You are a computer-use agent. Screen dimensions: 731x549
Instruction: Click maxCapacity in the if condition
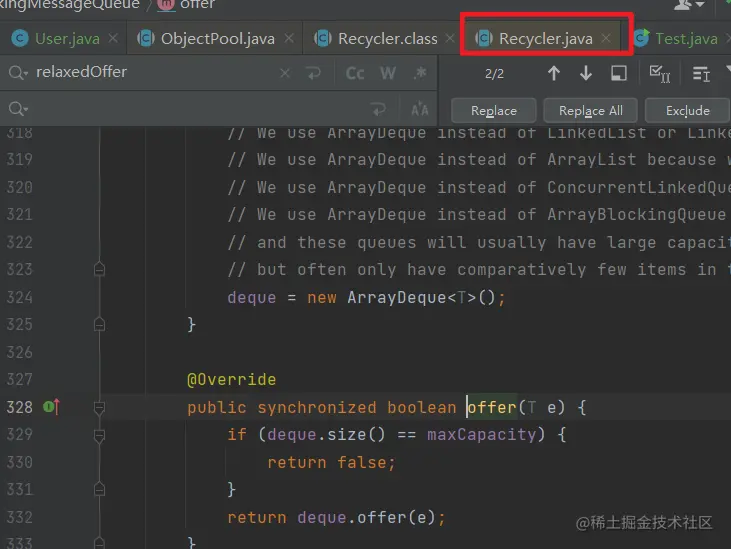[482, 435]
